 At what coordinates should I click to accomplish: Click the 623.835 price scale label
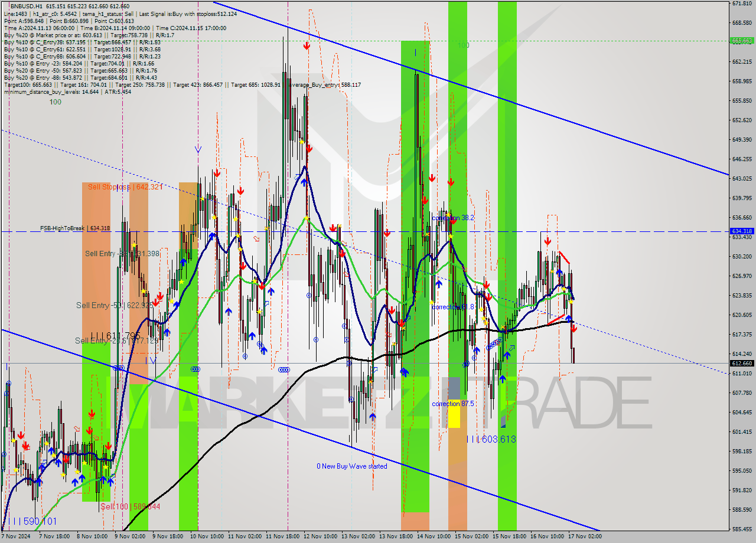pos(742,295)
